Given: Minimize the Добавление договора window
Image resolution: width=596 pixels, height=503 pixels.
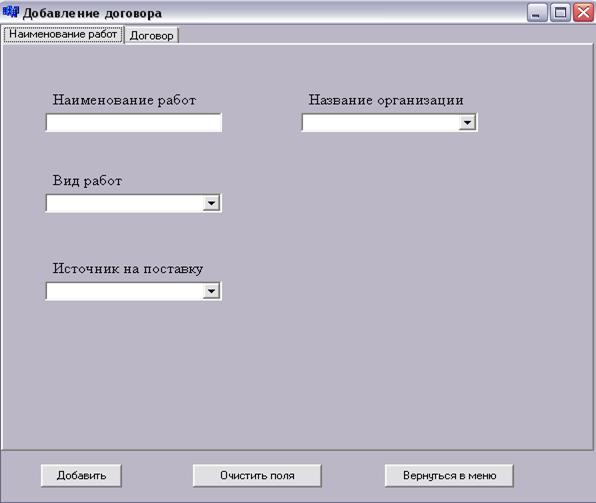Looking at the screenshot, I should [x=536, y=13].
